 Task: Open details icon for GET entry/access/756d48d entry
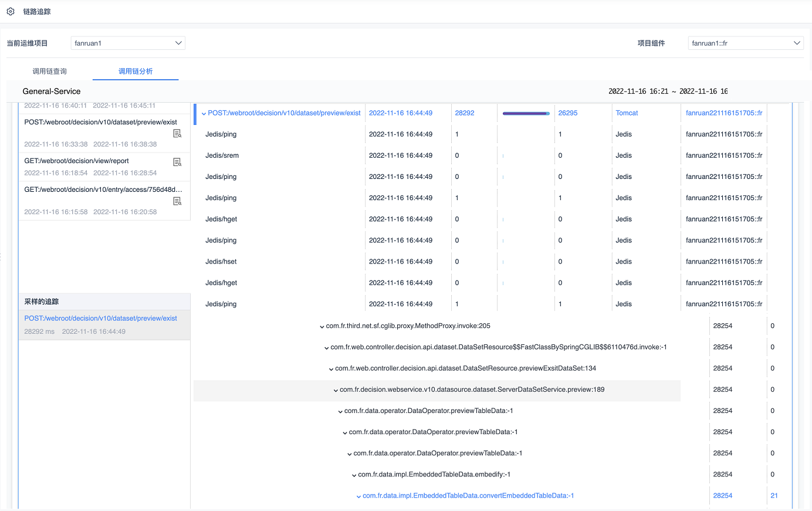(177, 201)
